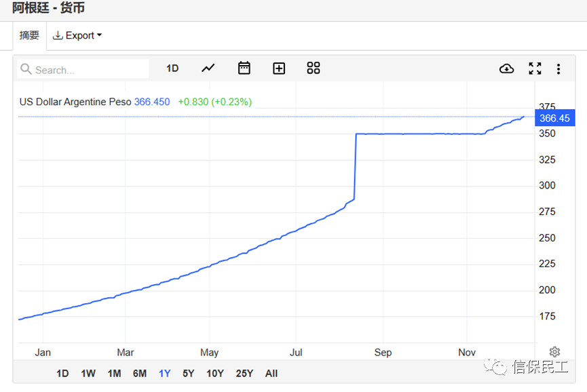Click the 366.450 value in legend
The height and width of the screenshot is (392, 587).
(x=152, y=102)
